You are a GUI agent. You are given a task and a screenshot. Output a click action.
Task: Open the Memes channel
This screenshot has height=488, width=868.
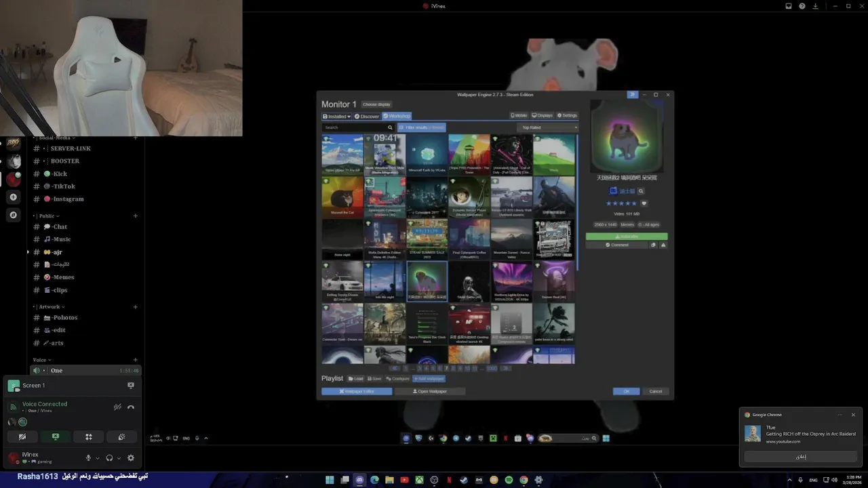[85, 277]
